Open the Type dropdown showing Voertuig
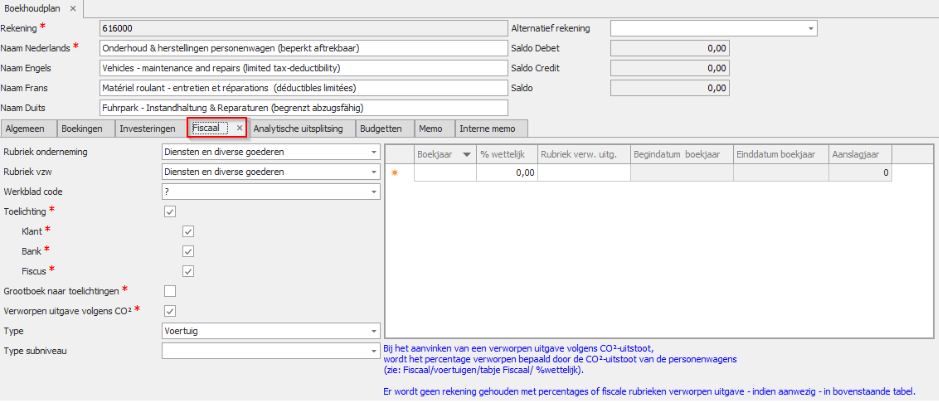 374,330
